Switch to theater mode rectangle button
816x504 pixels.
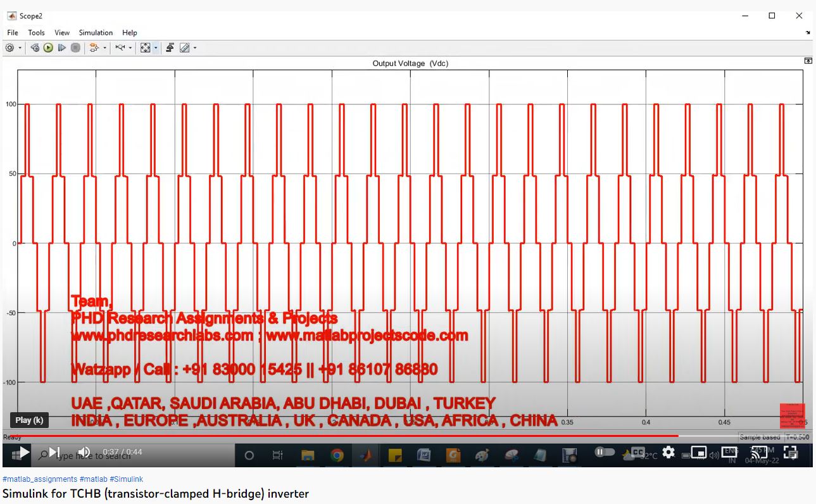click(729, 452)
